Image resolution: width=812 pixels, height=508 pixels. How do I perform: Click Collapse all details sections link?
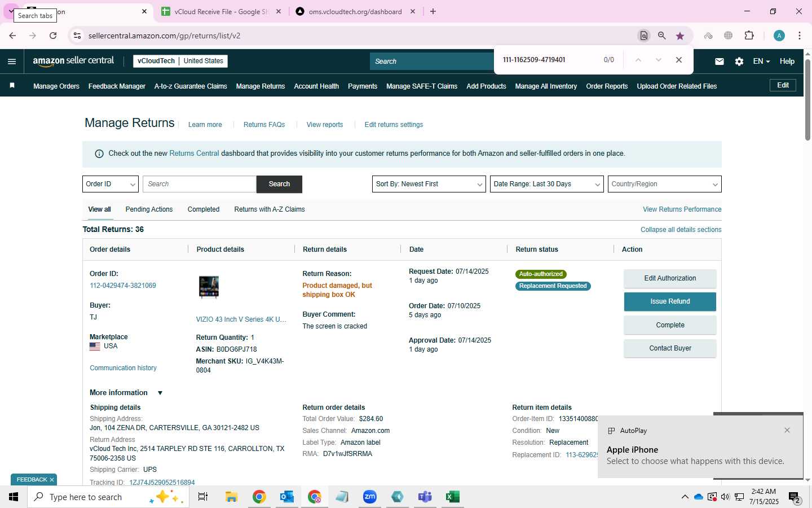pos(681,230)
